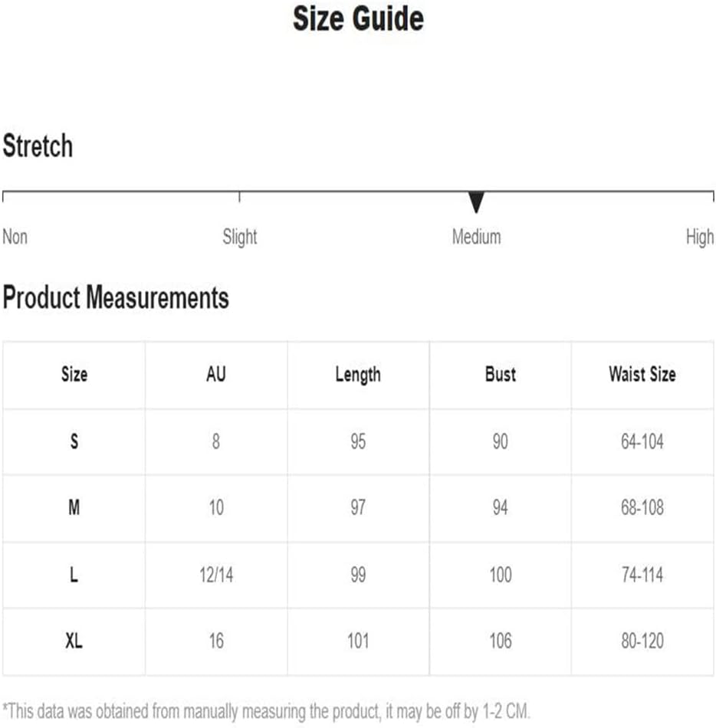
Task: Click the Bust column header
Action: (x=500, y=374)
